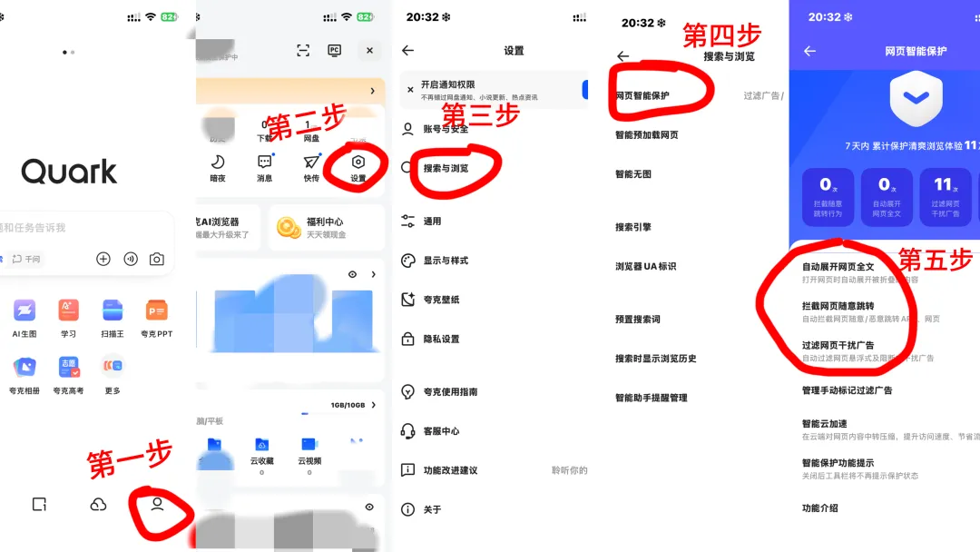Open the profile icon in the bottom bar
Viewport: 980px width, 552px height.
pyautogui.click(x=158, y=504)
